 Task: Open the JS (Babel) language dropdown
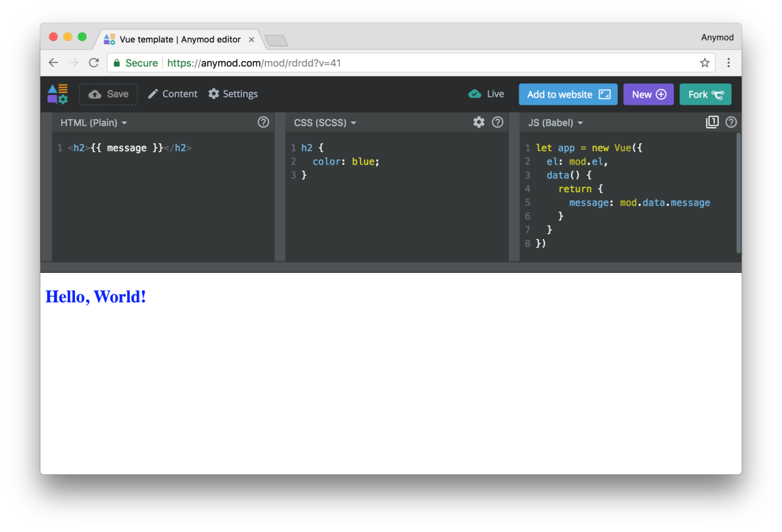coord(555,122)
